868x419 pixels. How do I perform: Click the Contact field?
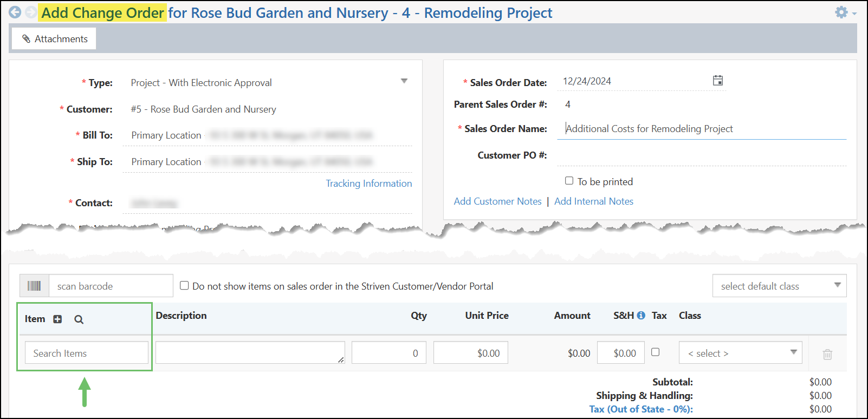[x=268, y=203]
